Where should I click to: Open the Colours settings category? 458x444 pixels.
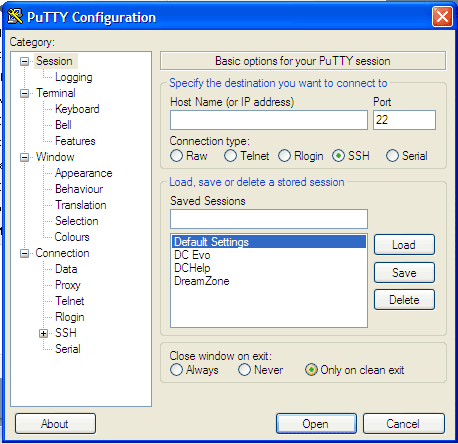tap(72, 237)
